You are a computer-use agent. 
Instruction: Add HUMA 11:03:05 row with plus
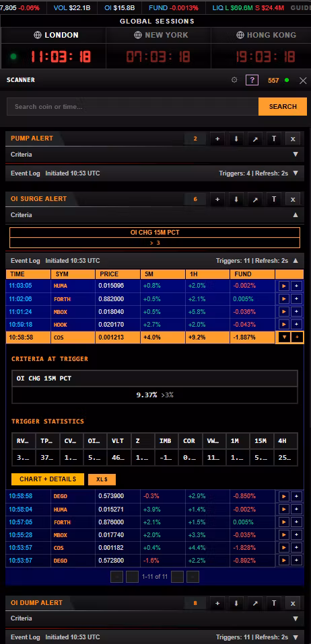click(x=297, y=286)
